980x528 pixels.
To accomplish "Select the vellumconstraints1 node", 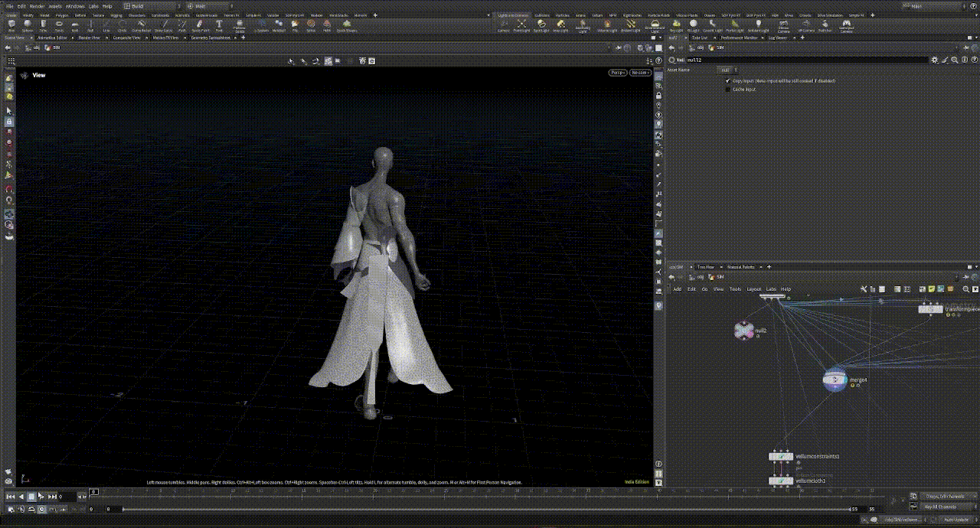I will click(x=781, y=456).
